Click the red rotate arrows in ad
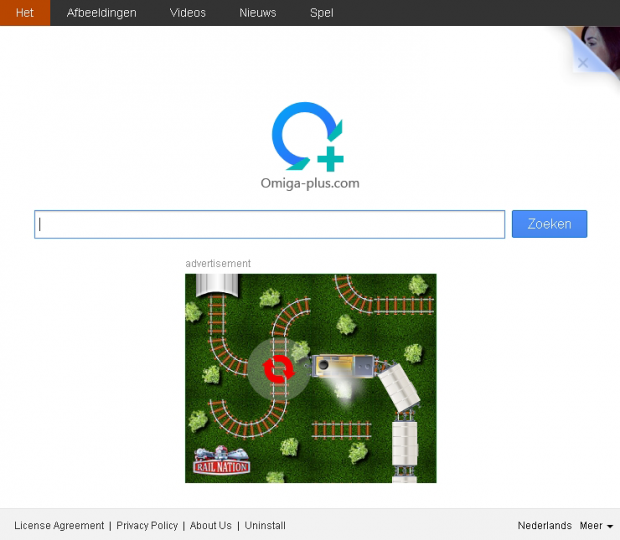This screenshot has height=540, width=620. 278,369
